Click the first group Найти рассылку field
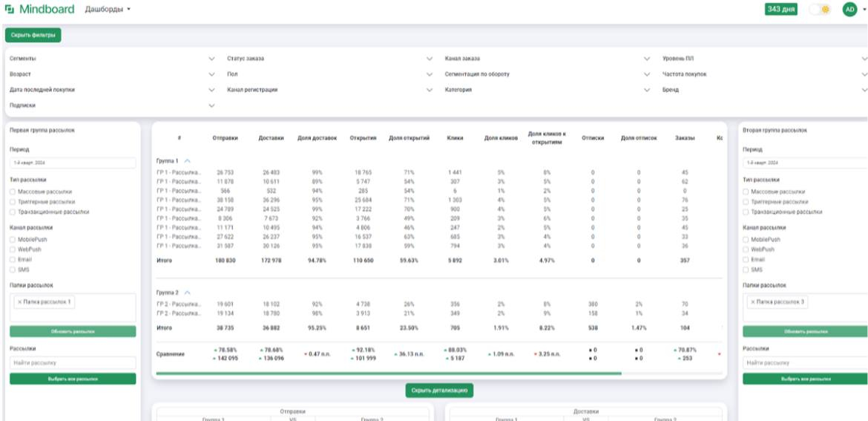Screen dimensions: 868x421 pos(73,363)
